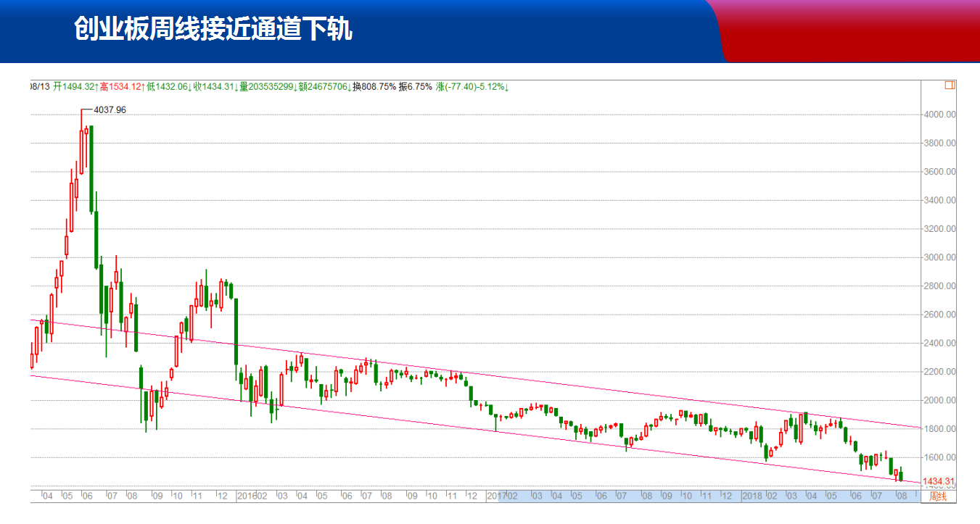The height and width of the screenshot is (524, 980).
Task: Click the 3800.00 price axis label
Action: (x=939, y=144)
